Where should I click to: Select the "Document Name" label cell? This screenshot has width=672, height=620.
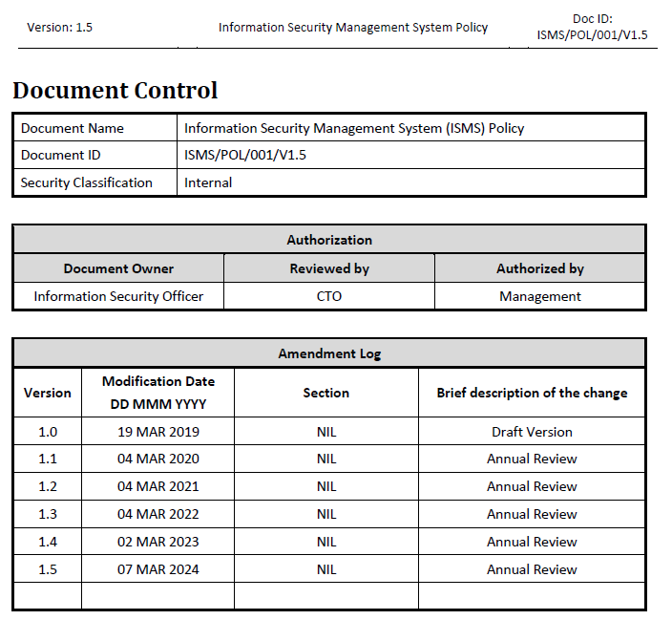pos(73,128)
